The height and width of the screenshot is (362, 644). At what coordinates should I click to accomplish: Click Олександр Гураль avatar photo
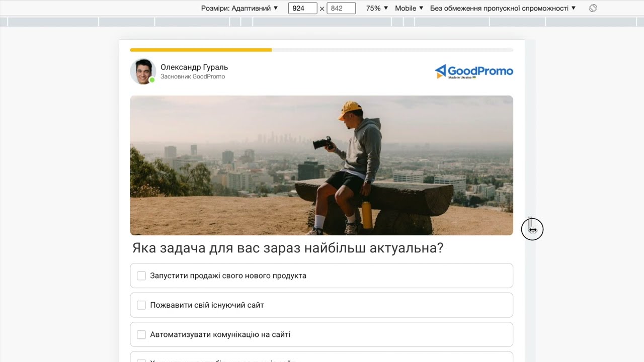click(142, 71)
